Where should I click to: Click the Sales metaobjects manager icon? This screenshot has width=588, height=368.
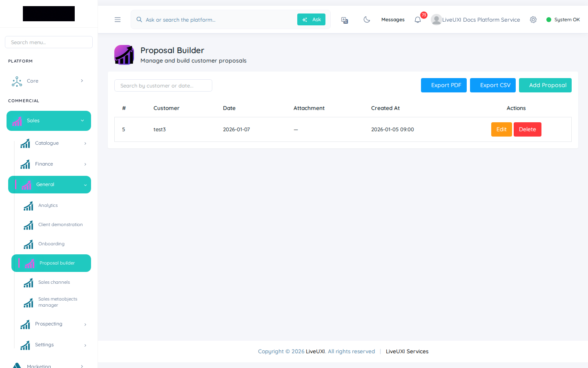point(29,303)
